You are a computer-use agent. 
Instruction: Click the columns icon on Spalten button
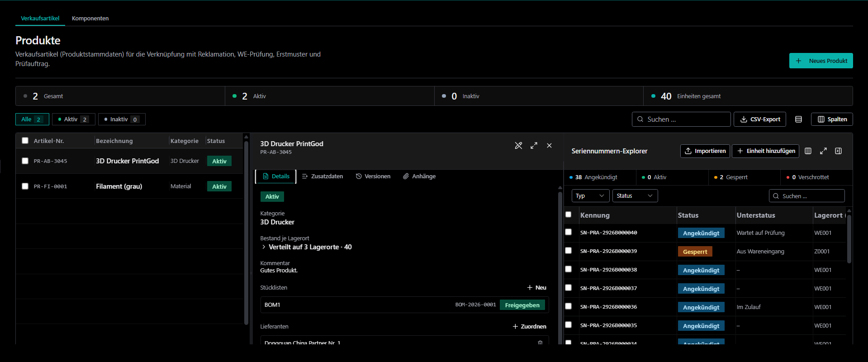point(821,119)
